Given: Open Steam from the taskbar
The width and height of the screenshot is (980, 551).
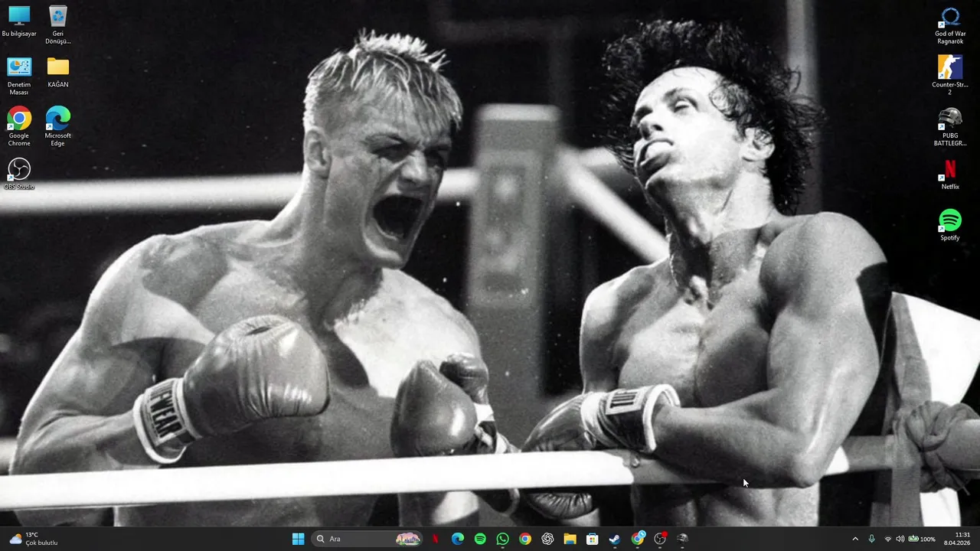Looking at the screenshot, I should pos(614,539).
